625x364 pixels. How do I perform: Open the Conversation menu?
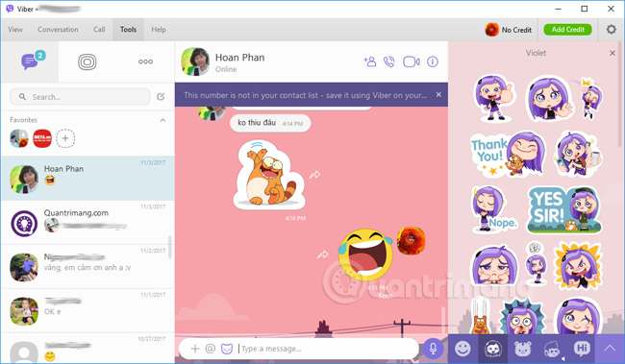[x=58, y=30]
